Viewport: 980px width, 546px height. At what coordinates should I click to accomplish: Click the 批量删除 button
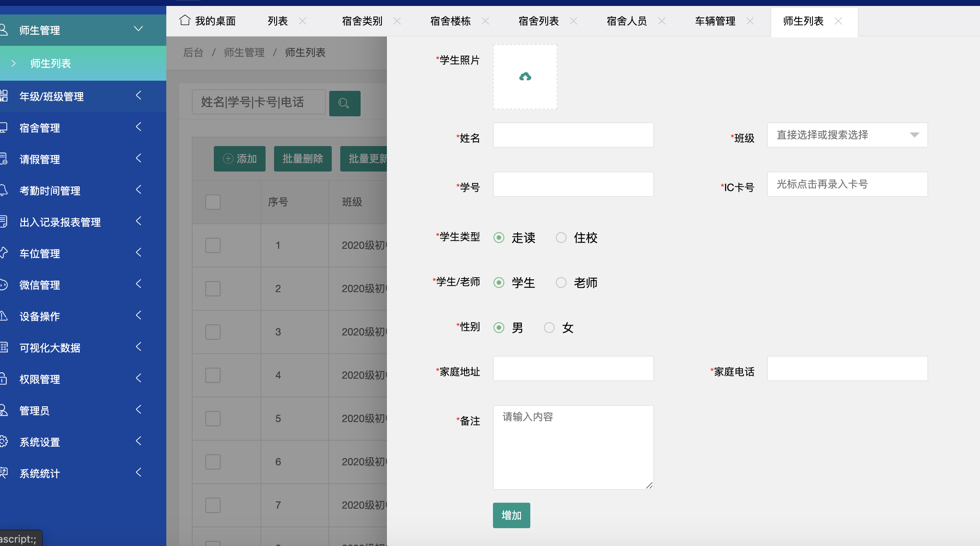[303, 159]
